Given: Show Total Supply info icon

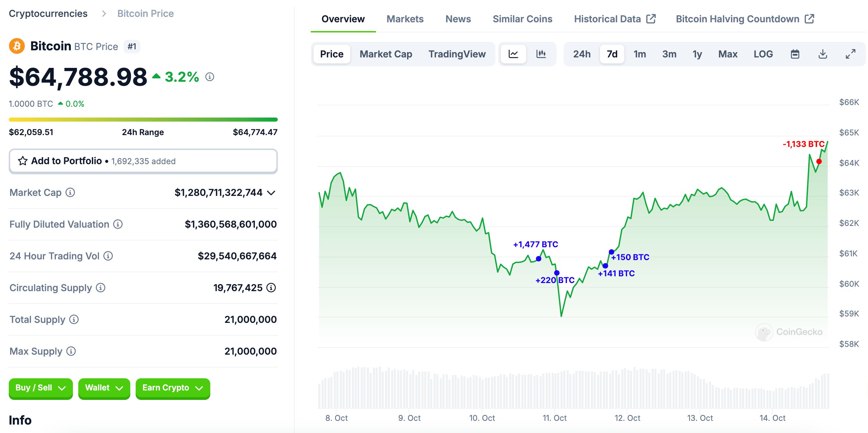Looking at the screenshot, I should click(74, 320).
